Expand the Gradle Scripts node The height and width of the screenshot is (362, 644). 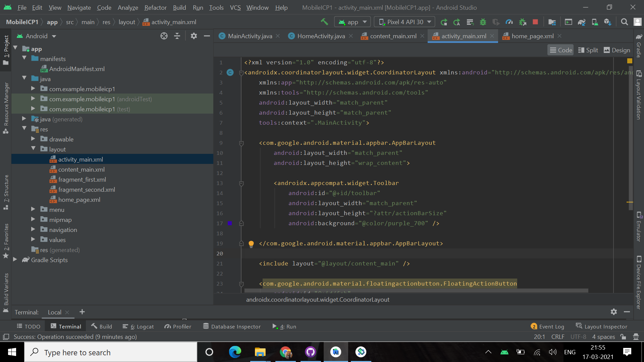pos(15,259)
